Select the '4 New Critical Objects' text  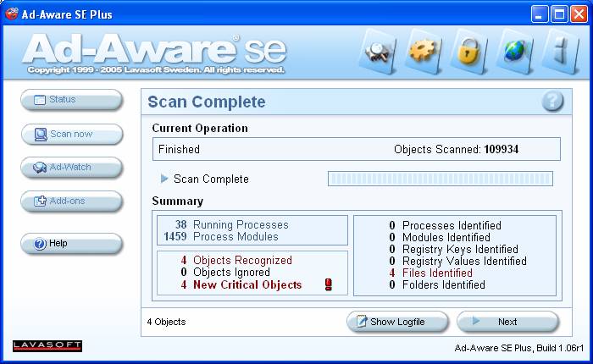[241, 284]
